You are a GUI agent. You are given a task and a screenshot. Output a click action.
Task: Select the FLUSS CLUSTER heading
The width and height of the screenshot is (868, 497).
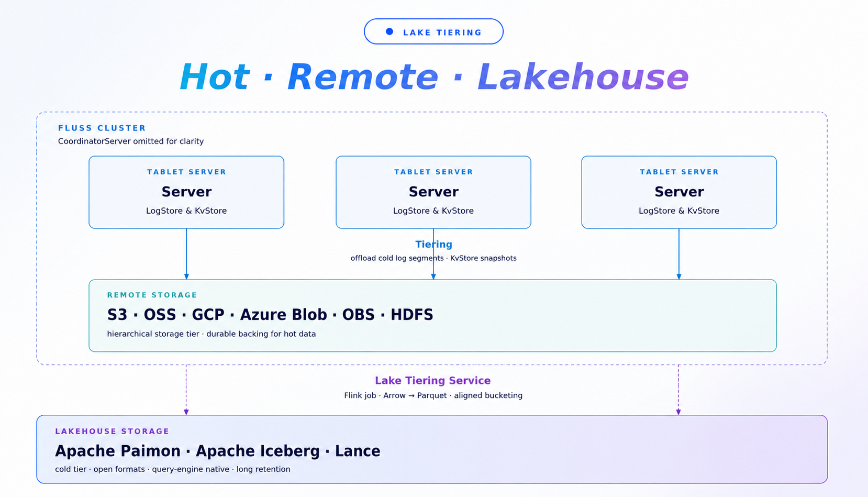click(102, 128)
